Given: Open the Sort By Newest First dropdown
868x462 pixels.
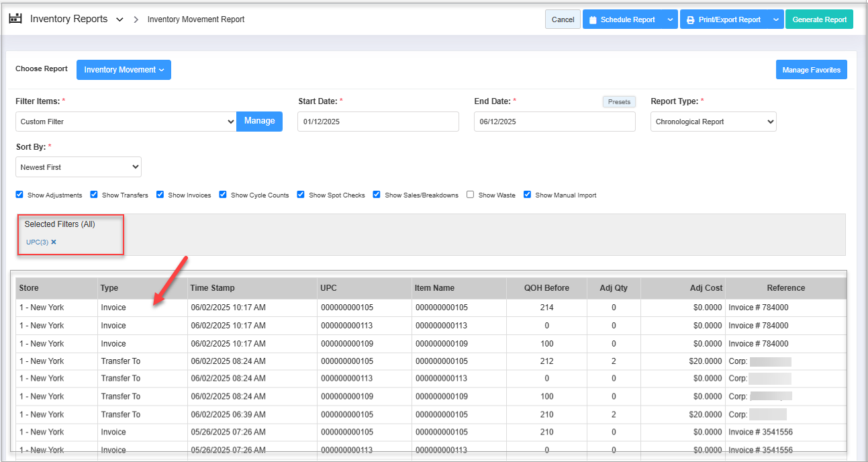Looking at the screenshot, I should pyautogui.click(x=78, y=167).
